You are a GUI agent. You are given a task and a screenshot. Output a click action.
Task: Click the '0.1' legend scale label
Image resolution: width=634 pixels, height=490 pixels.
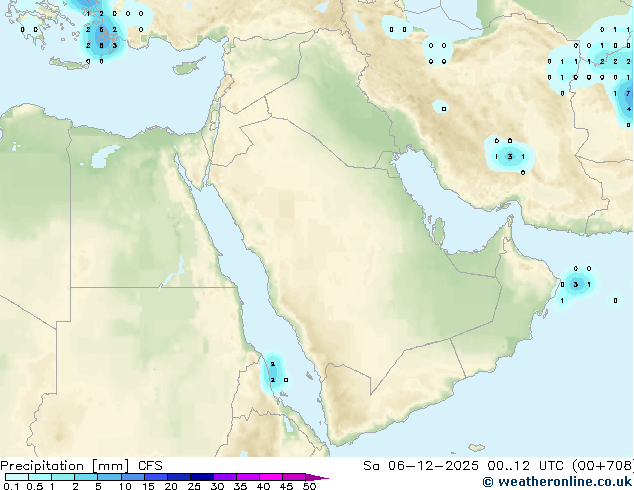pyautogui.click(x=11, y=486)
